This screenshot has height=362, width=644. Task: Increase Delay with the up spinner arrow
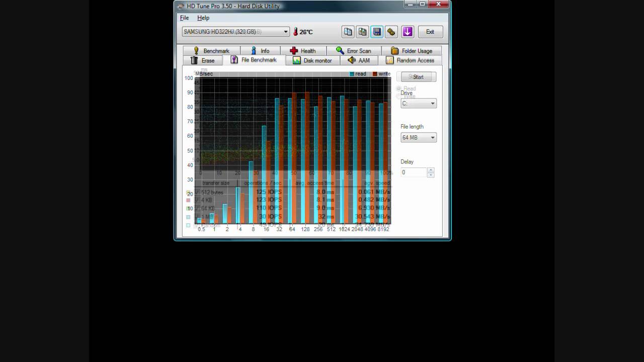click(x=431, y=170)
